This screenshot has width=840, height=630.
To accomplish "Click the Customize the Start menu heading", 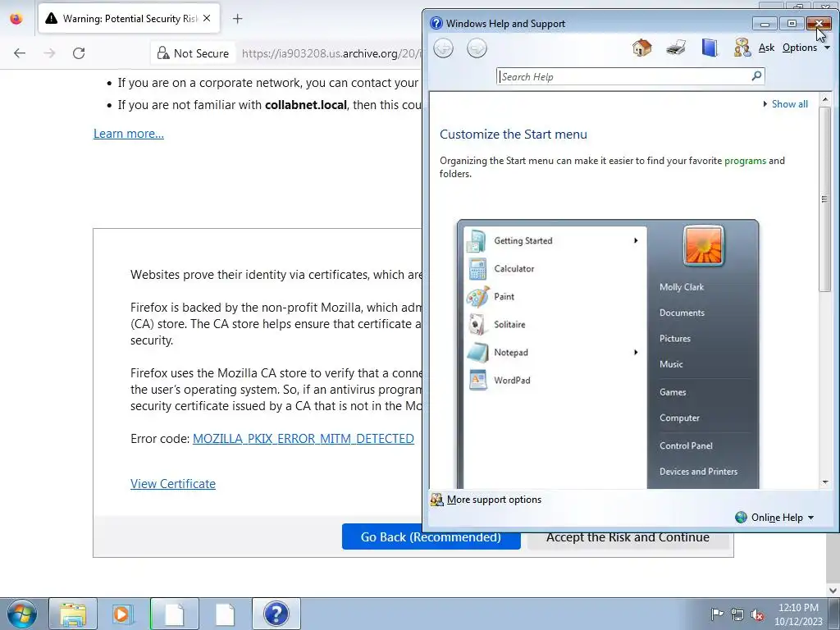I will click(514, 135).
